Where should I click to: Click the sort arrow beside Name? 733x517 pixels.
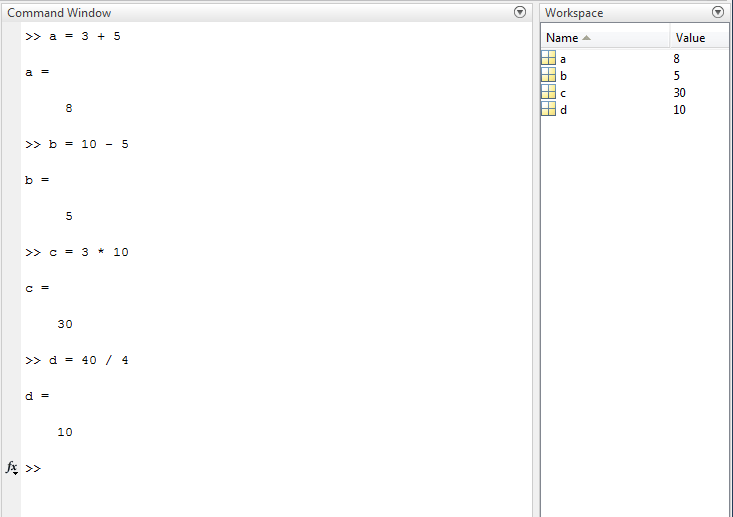(x=586, y=38)
